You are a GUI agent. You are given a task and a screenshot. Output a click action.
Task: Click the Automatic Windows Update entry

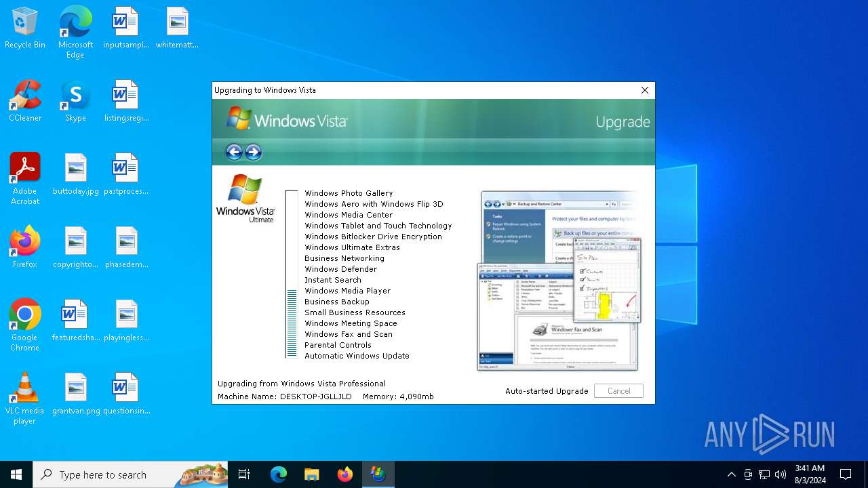tap(357, 356)
